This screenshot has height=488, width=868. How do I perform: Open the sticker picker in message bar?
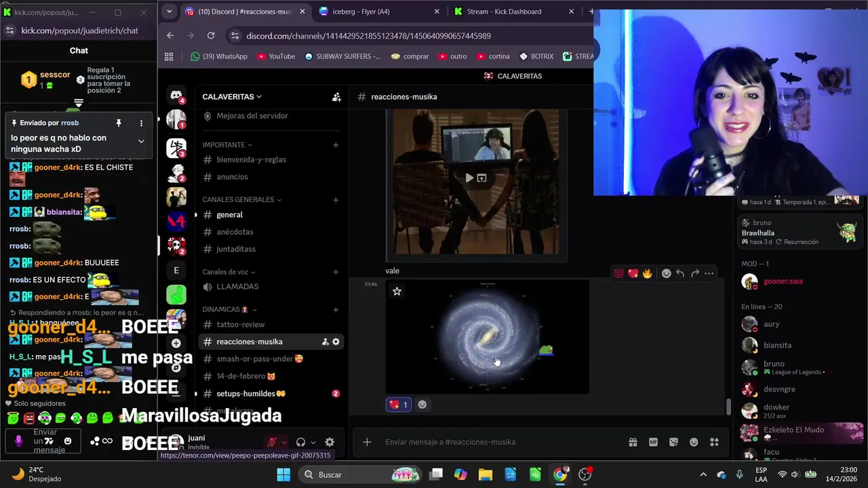pos(673,442)
